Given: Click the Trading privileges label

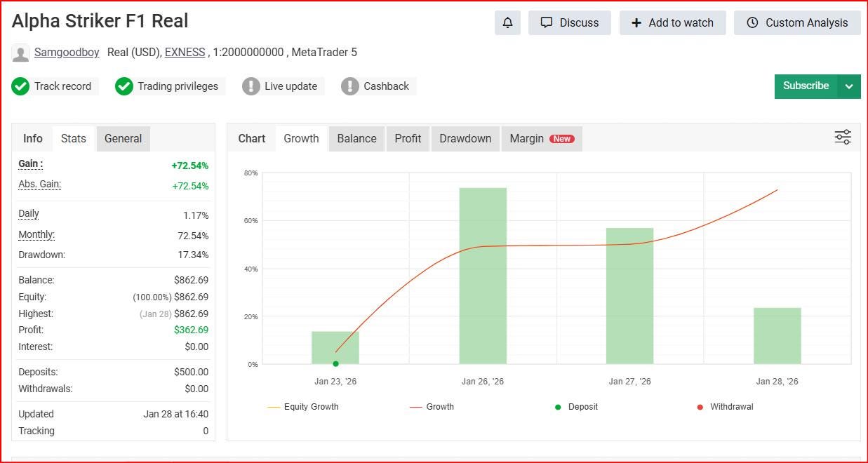Looking at the screenshot, I should pyautogui.click(x=178, y=86).
